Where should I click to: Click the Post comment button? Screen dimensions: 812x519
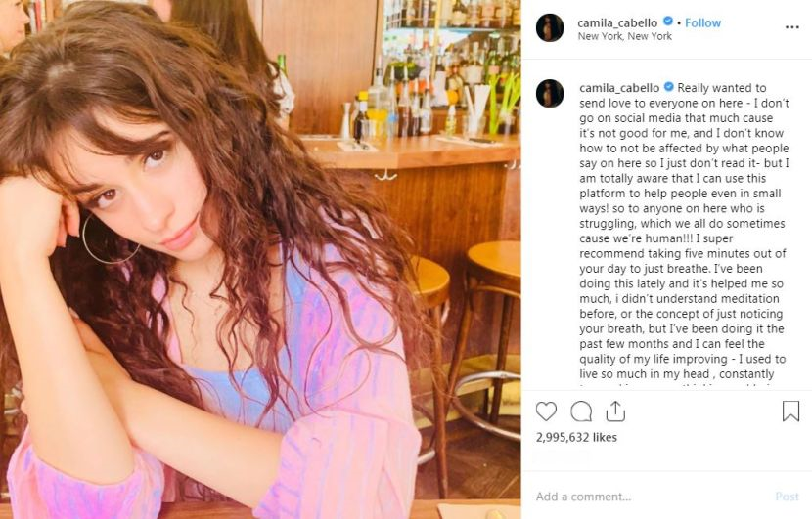click(x=787, y=497)
